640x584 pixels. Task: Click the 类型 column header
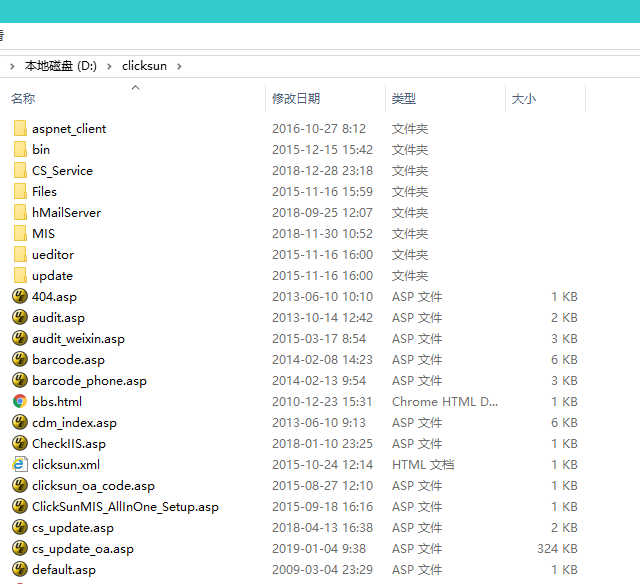tap(404, 99)
